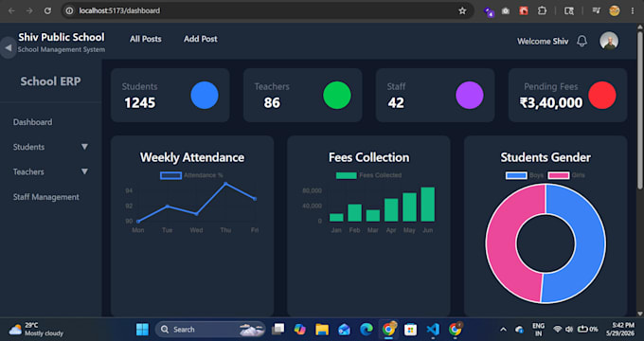The width and height of the screenshot is (644, 341).
Task: Click the Shiv Public School title
Action: [x=62, y=37]
